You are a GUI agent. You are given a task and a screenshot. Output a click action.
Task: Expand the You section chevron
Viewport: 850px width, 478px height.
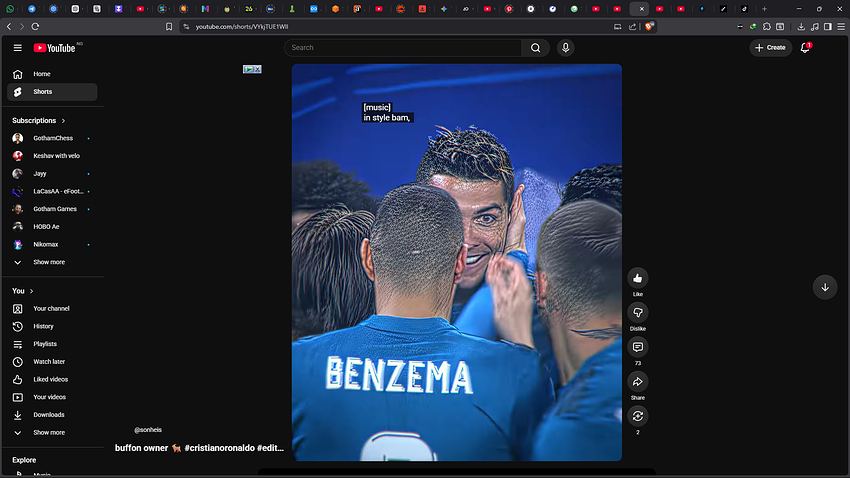pyautogui.click(x=31, y=291)
